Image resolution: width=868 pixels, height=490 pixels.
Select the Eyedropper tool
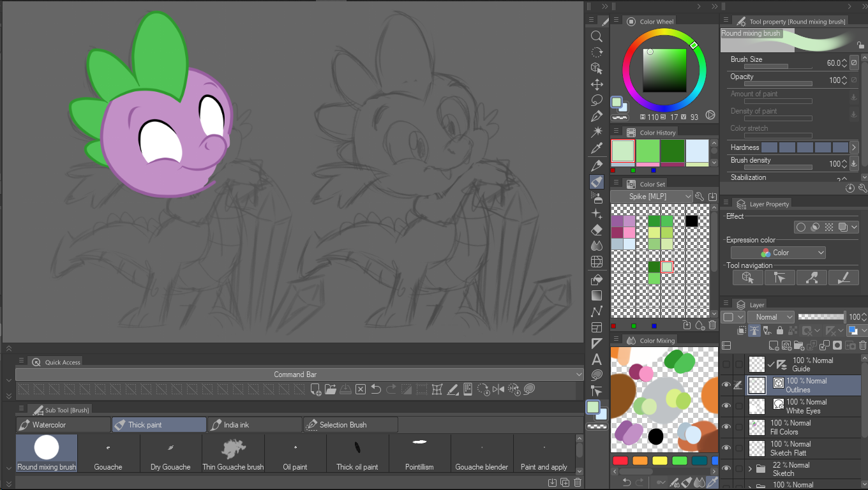pos(597,149)
